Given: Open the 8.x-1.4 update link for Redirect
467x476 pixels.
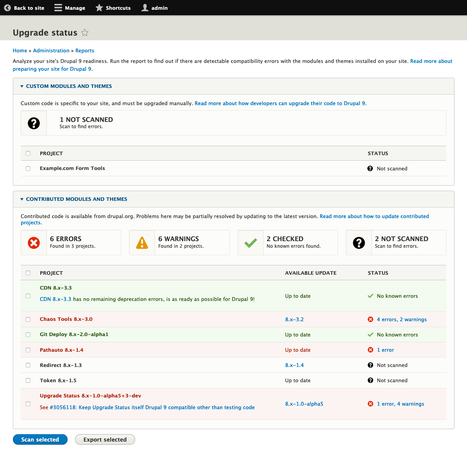Looking at the screenshot, I should click(x=294, y=365).
